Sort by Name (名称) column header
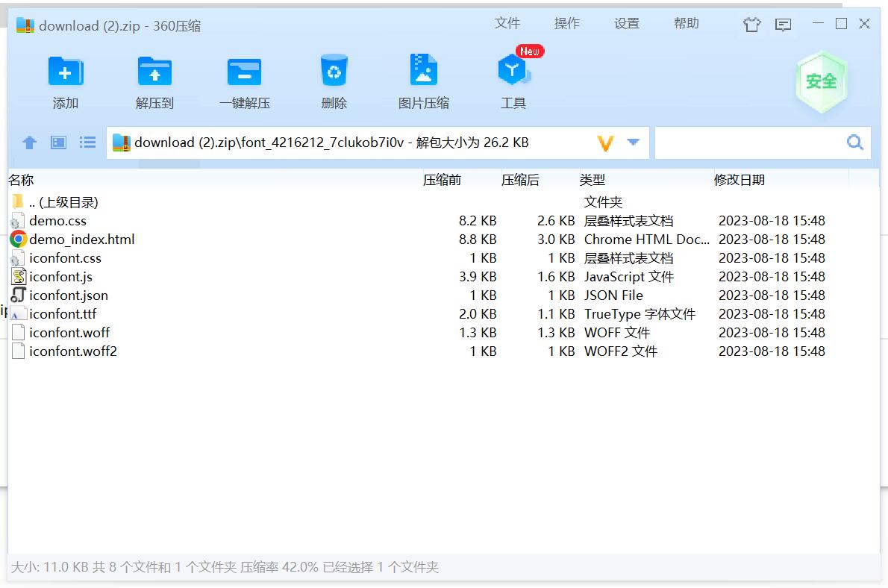Screen dimensions: 888x588 [21, 180]
